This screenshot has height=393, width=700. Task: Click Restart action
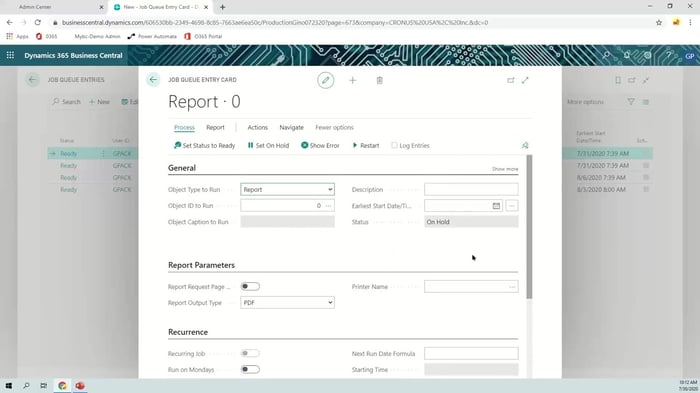coord(366,146)
